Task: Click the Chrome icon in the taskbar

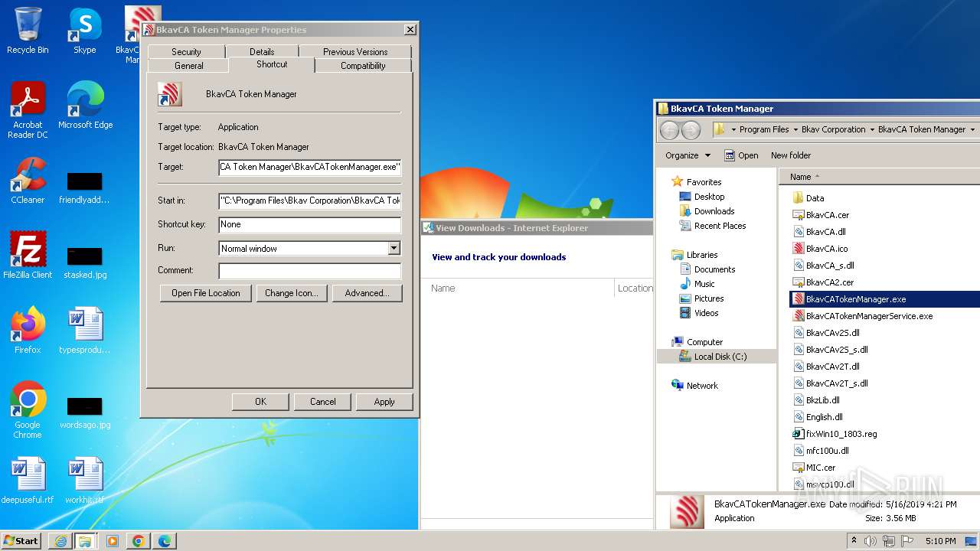Action: [139, 541]
